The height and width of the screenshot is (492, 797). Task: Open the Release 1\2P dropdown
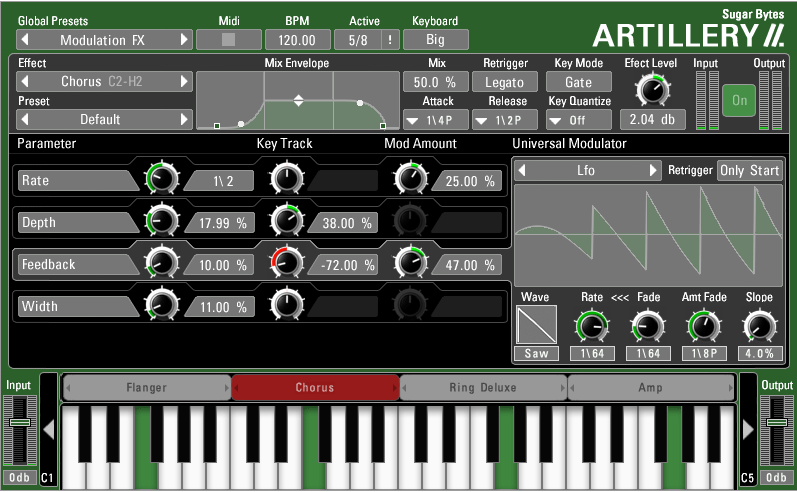(505, 120)
